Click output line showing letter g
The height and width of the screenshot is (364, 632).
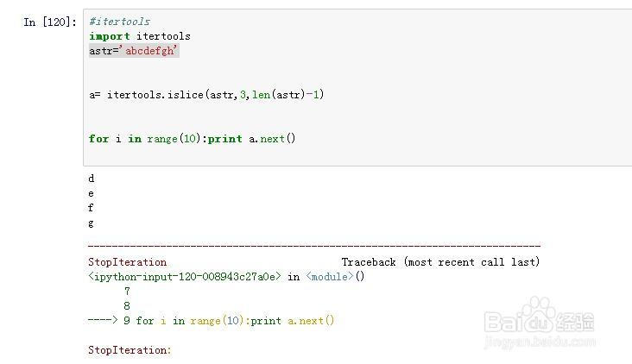click(x=92, y=223)
